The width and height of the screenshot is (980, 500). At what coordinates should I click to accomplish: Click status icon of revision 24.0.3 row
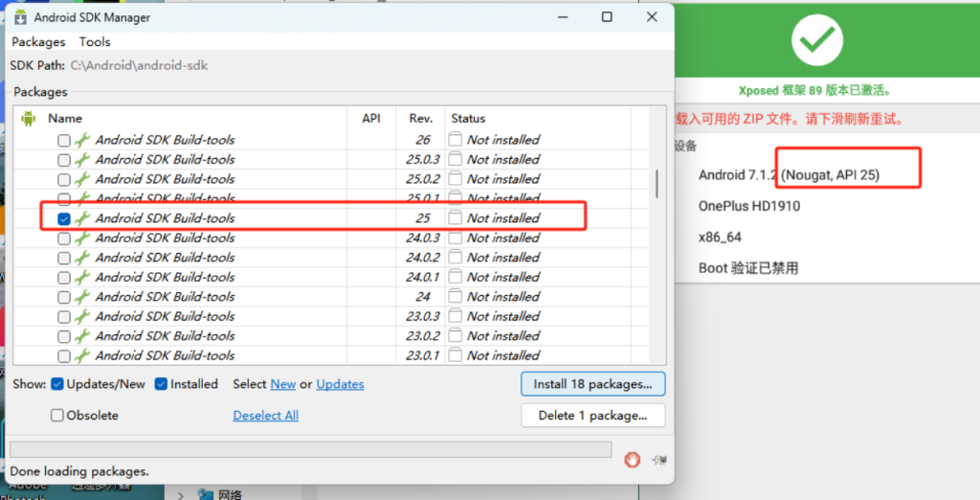pyautogui.click(x=455, y=238)
